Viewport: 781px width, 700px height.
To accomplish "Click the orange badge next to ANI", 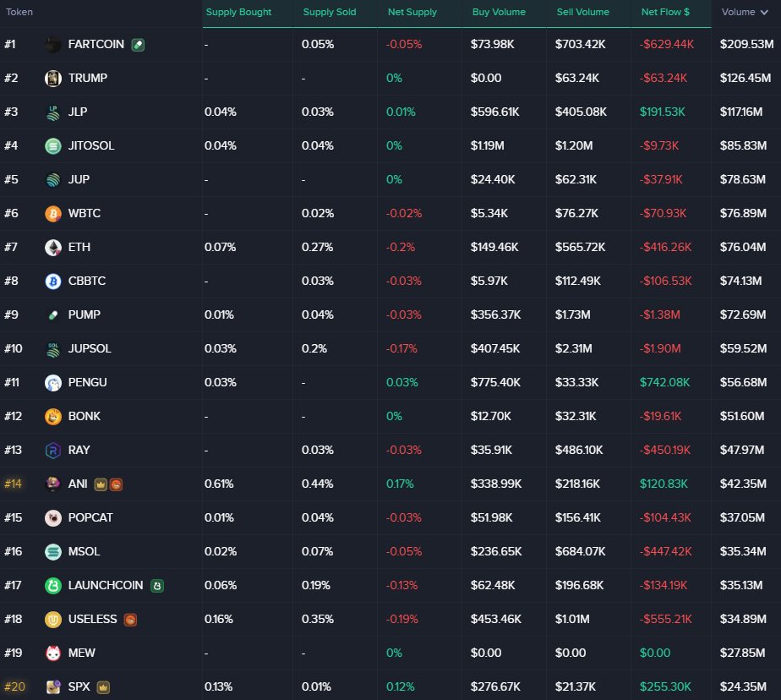I will pos(116,484).
